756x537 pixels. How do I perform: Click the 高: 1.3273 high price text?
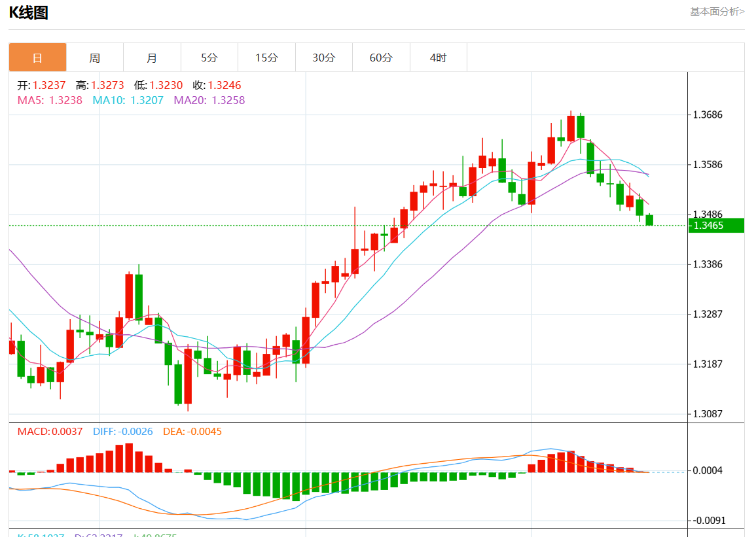click(x=99, y=85)
